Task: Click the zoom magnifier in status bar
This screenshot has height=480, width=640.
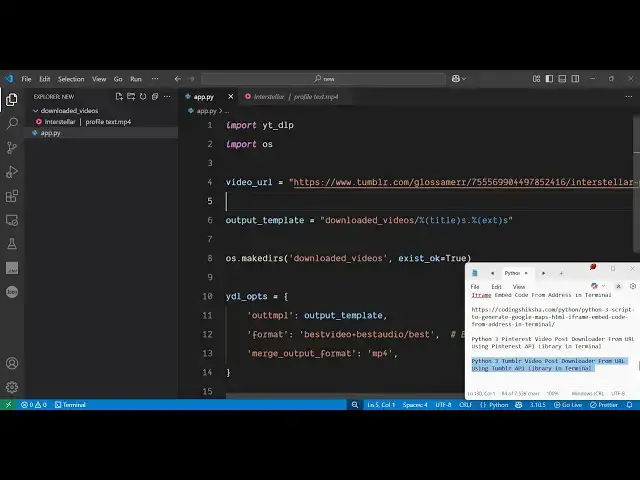Action: point(355,405)
